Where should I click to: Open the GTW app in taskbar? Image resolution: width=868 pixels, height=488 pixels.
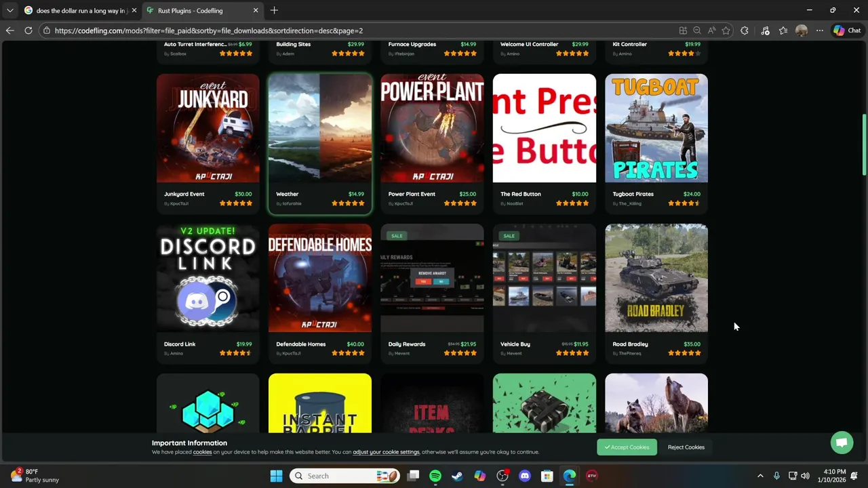pyautogui.click(x=592, y=476)
